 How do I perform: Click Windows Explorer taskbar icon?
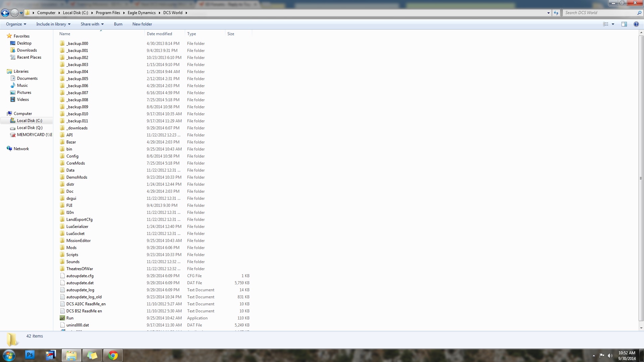71,355
